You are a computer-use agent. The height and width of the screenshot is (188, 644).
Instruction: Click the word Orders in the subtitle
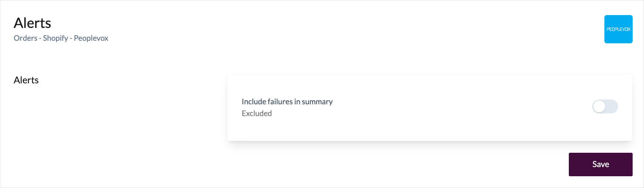pyautogui.click(x=25, y=38)
